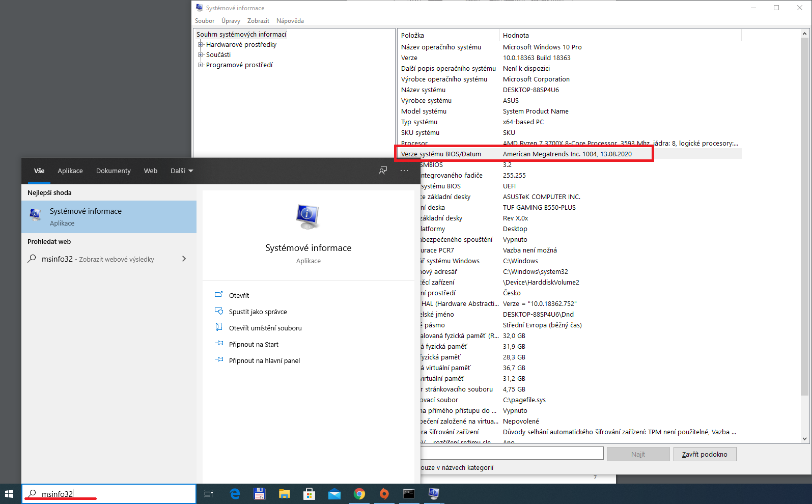Choose Spustit jako správce

coord(258,312)
